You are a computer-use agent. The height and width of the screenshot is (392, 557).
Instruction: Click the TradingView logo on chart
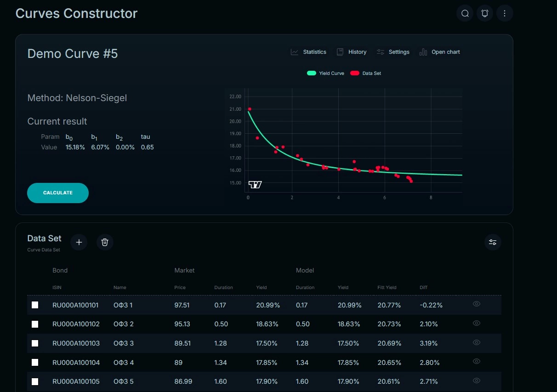[255, 185]
